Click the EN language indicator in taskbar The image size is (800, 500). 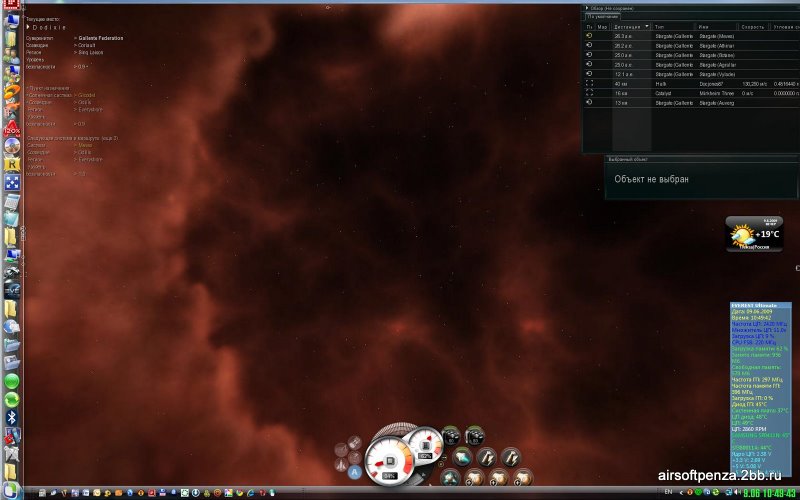[x=668, y=492]
